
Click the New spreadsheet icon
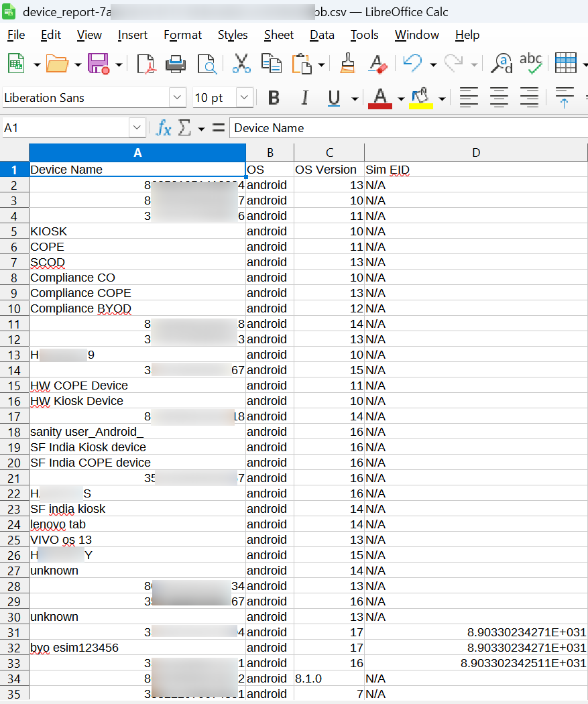pyautogui.click(x=16, y=63)
